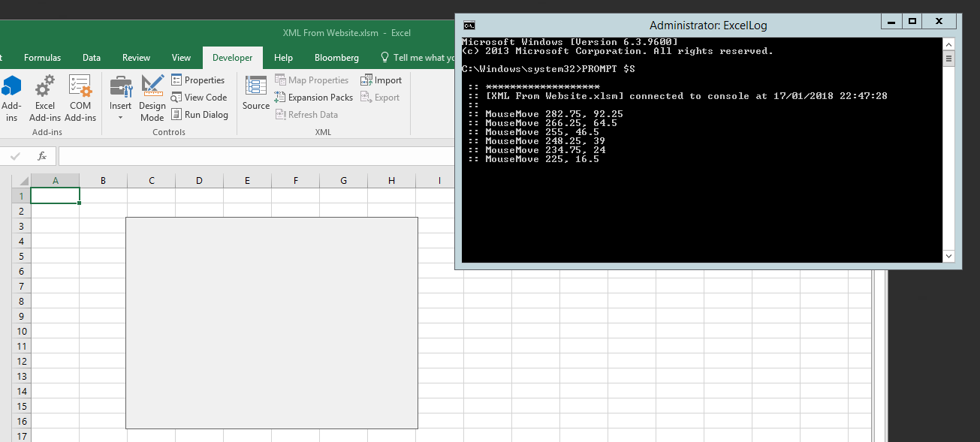Select cell B2 in the worksheet
This screenshot has height=442, width=980.
(103, 211)
